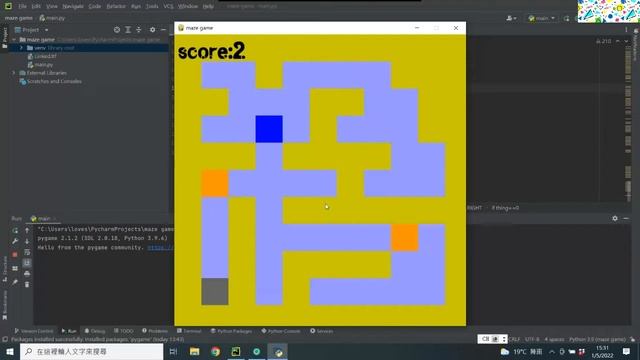Click the inspections warning count indicator
The width and height of the screenshot is (640, 360).
tap(603, 41)
